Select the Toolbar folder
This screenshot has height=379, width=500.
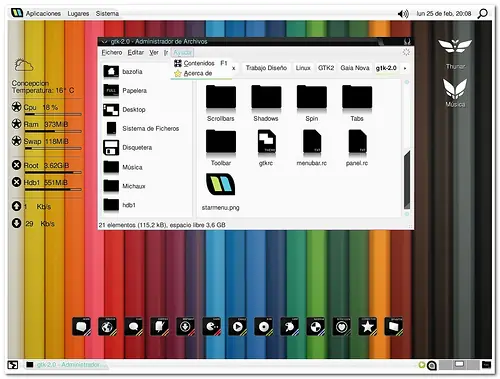coord(221,148)
